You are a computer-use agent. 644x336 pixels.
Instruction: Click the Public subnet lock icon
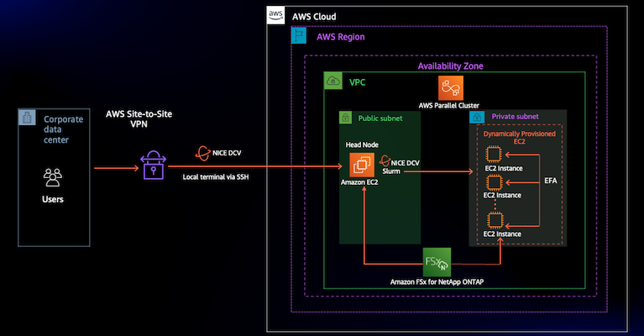point(345,118)
